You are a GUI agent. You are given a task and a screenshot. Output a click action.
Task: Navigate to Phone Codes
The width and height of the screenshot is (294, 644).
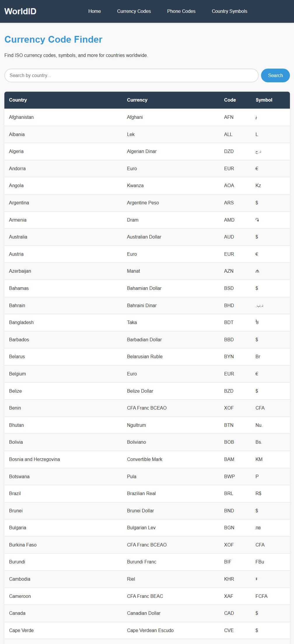tap(181, 11)
